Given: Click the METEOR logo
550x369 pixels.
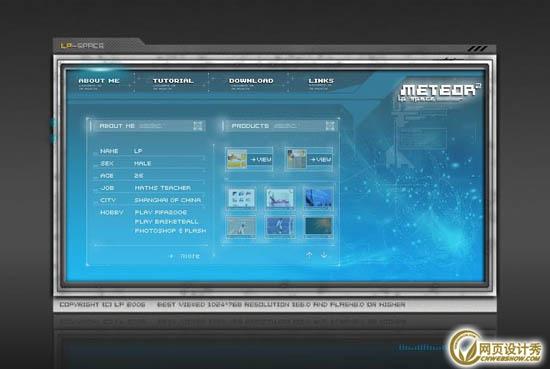Looking at the screenshot, I should click(440, 91).
